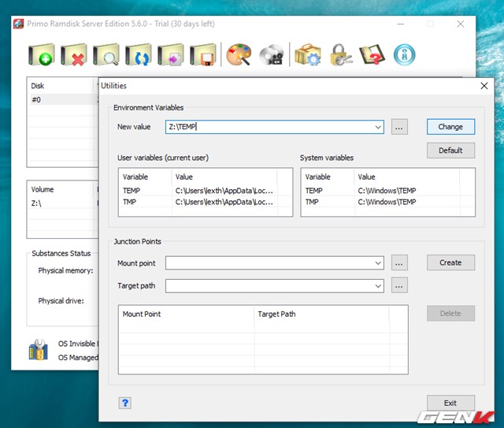Click the Target Path column header in junction list
Image resolution: width=504 pixels, height=428 pixels.
click(321, 314)
